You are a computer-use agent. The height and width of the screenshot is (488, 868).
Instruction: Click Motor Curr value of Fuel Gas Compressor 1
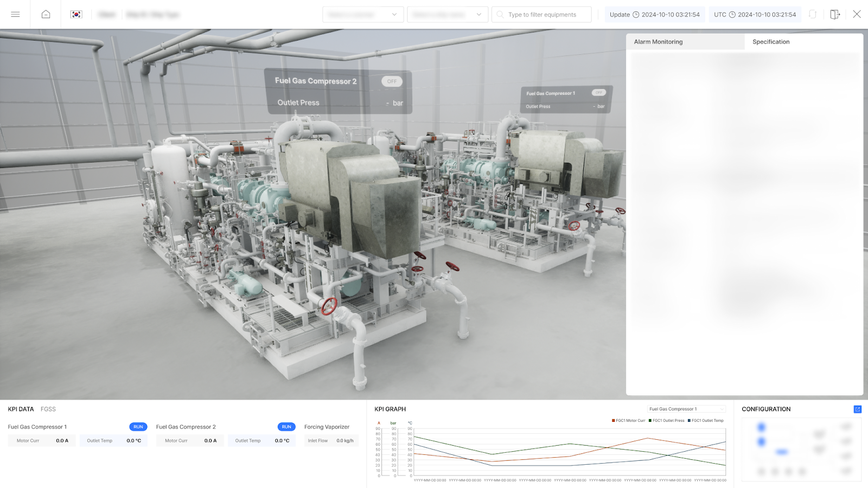pos(62,441)
